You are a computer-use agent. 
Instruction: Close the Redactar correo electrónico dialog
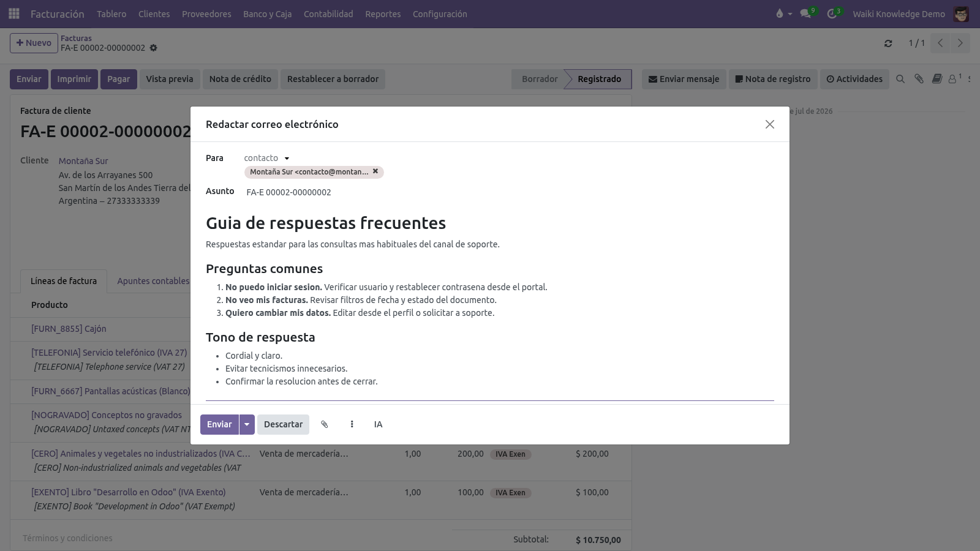[770, 124]
